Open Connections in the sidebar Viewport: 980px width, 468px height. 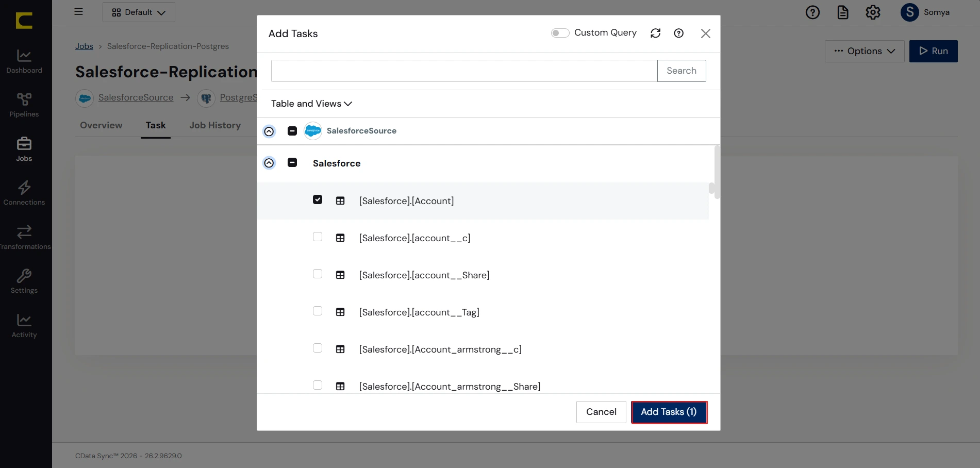[24, 193]
